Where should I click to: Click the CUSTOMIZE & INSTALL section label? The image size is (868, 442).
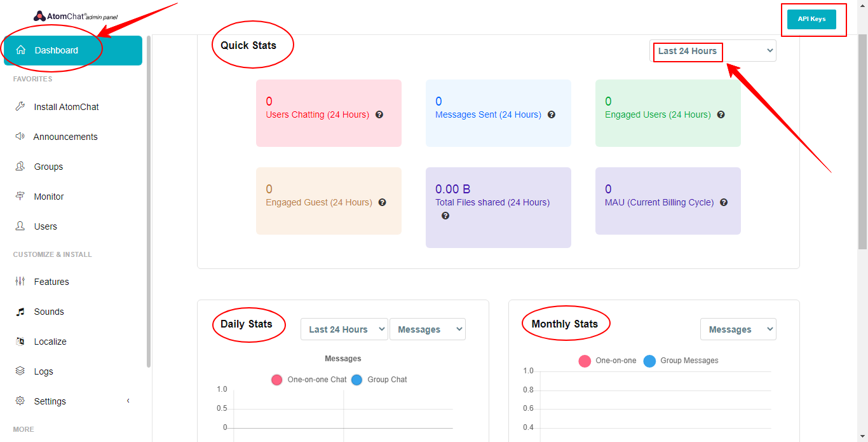coord(52,254)
